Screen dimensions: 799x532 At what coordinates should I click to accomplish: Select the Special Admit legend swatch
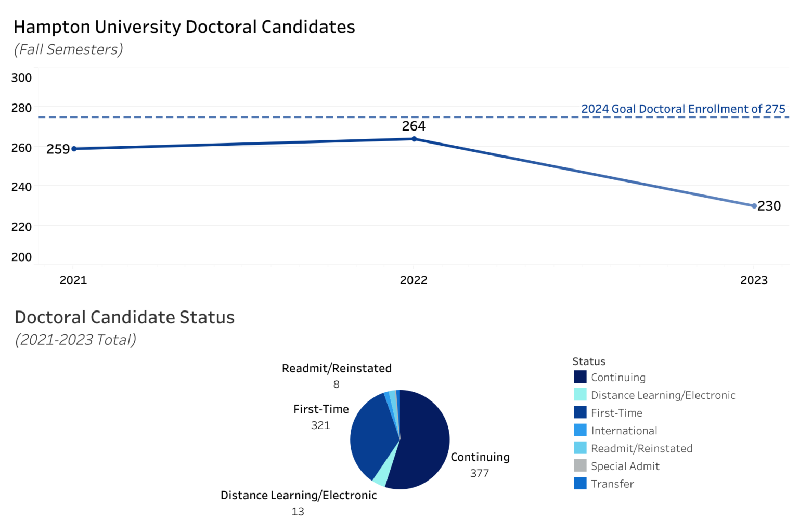580,465
